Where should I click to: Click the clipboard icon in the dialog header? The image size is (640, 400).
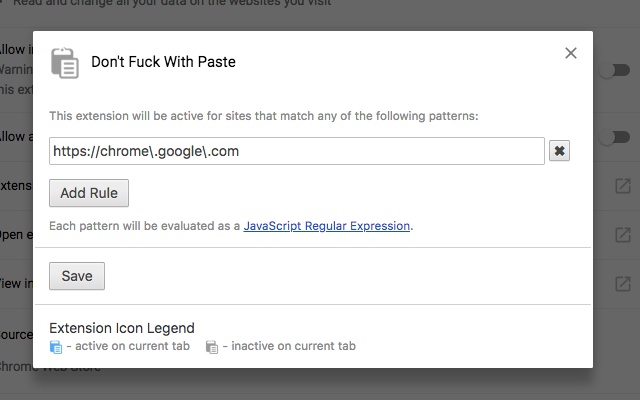pyautogui.click(x=64, y=61)
